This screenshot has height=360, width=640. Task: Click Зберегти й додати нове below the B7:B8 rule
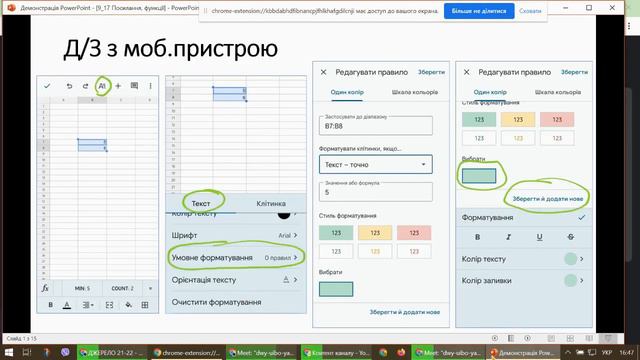coord(404,312)
